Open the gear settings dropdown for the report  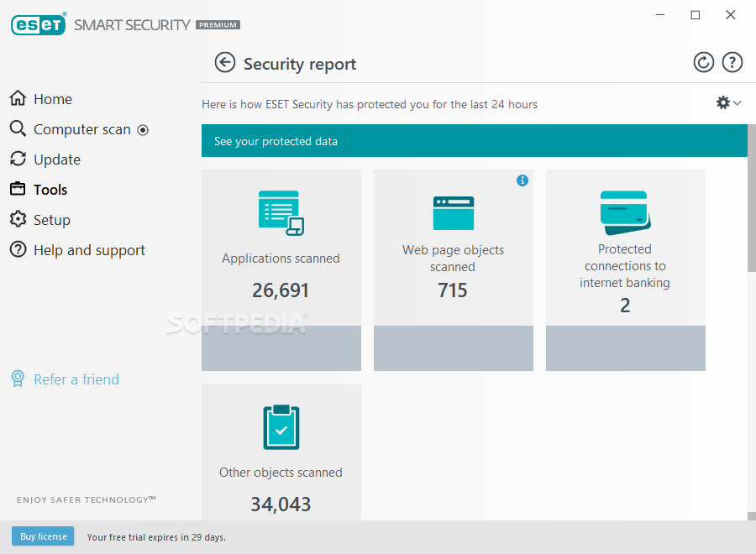click(728, 102)
